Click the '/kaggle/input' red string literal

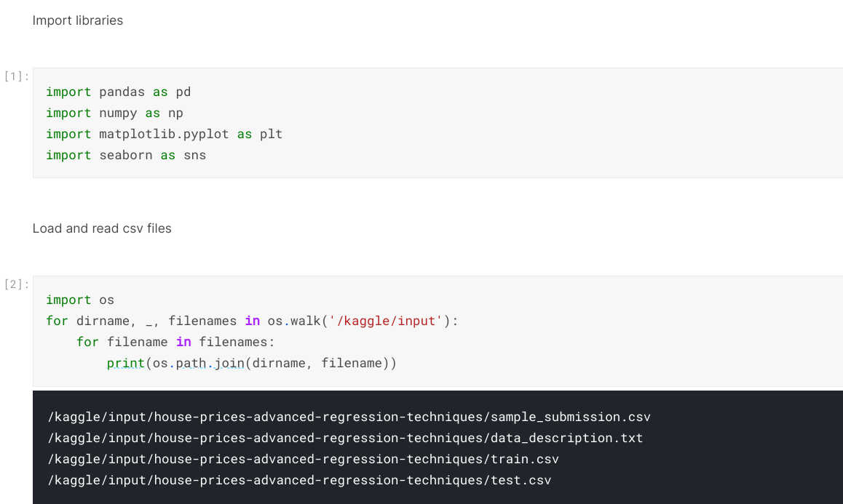tap(386, 321)
